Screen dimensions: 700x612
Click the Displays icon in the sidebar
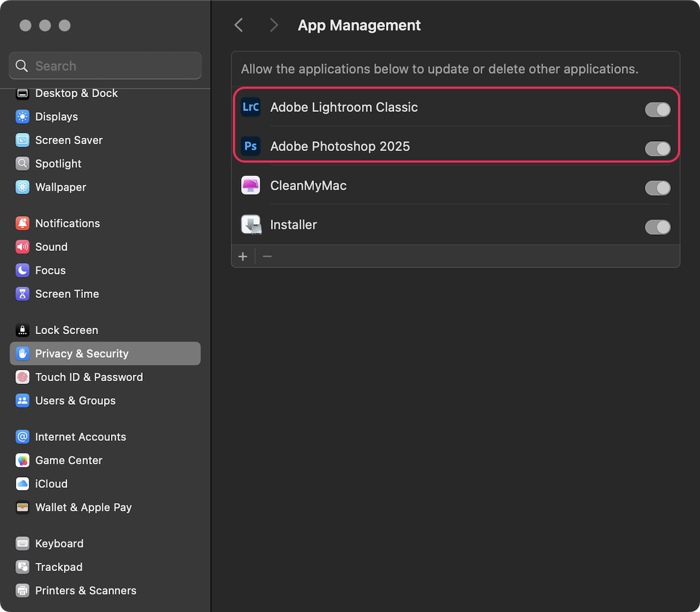pyautogui.click(x=22, y=116)
